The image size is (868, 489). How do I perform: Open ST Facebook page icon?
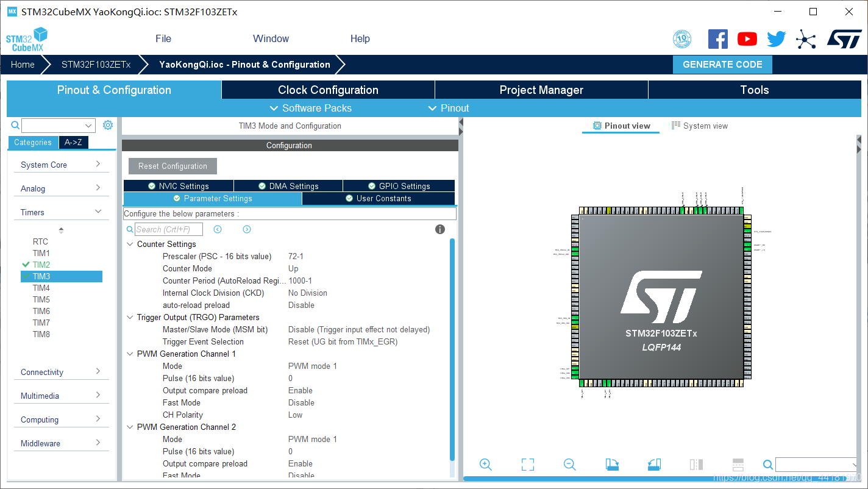click(x=718, y=39)
